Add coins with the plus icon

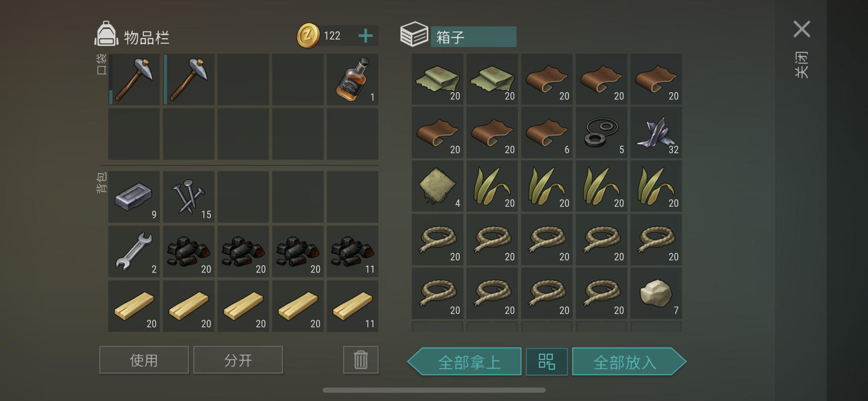point(366,36)
